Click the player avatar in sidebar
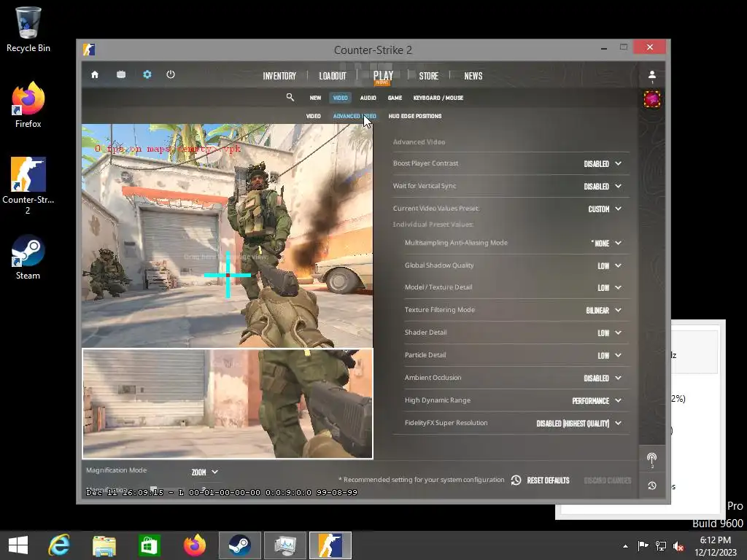Screen dimensions: 747x560 tap(651, 99)
